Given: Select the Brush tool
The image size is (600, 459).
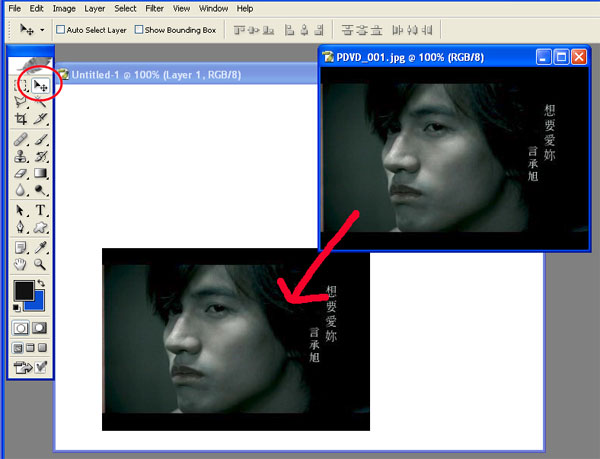Looking at the screenshot, I should point(41,139).
